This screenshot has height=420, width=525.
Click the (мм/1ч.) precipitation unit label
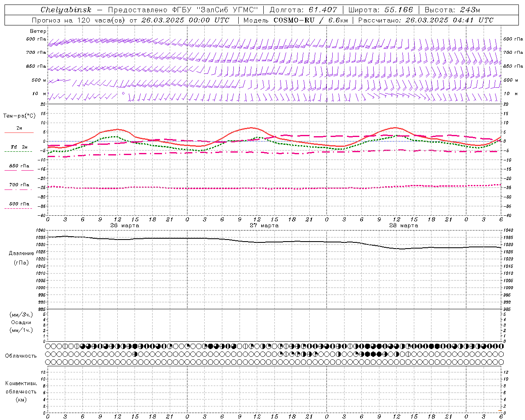point(21,330)
